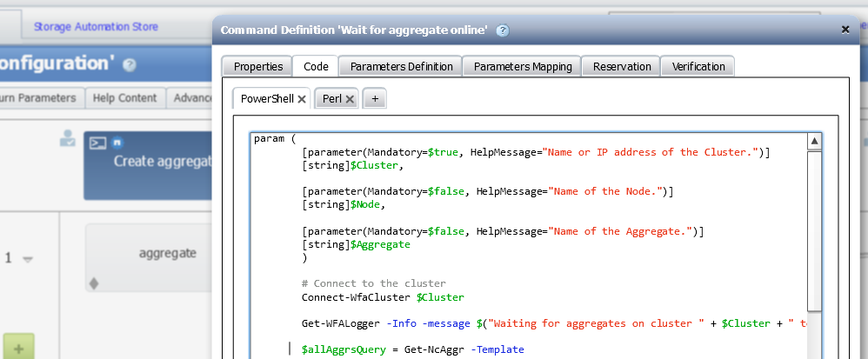This screenshot has height=359, width=868.
Task: Open the Storage Automation Store link
Action: (x=96, y=27)
